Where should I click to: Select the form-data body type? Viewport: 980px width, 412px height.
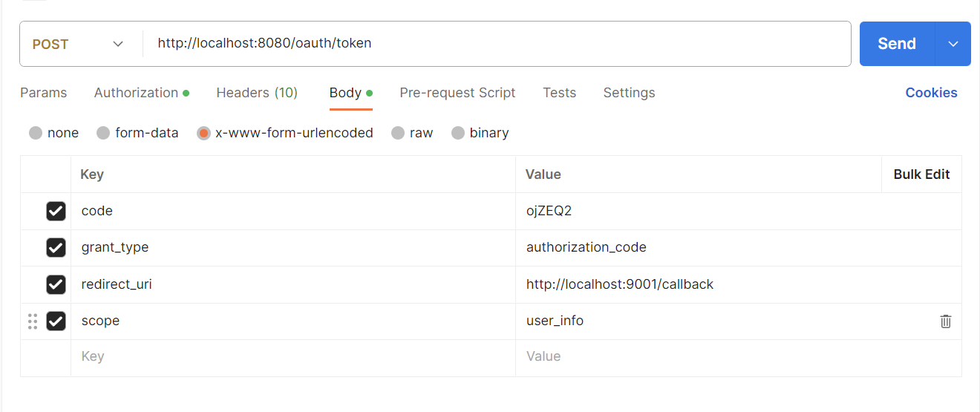137,133
